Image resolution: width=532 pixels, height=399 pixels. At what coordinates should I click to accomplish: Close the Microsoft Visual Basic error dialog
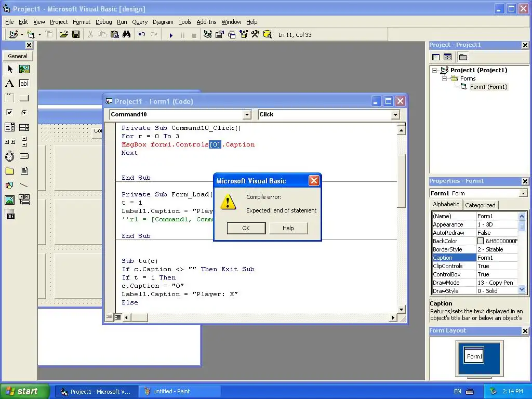314,180
